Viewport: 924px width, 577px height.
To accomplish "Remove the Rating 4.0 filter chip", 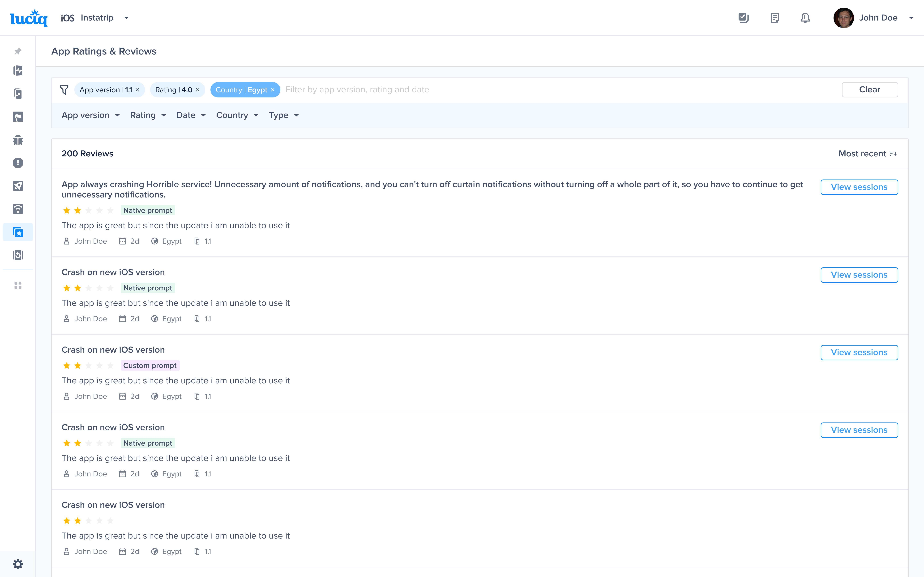I will [x=198, y=90].
